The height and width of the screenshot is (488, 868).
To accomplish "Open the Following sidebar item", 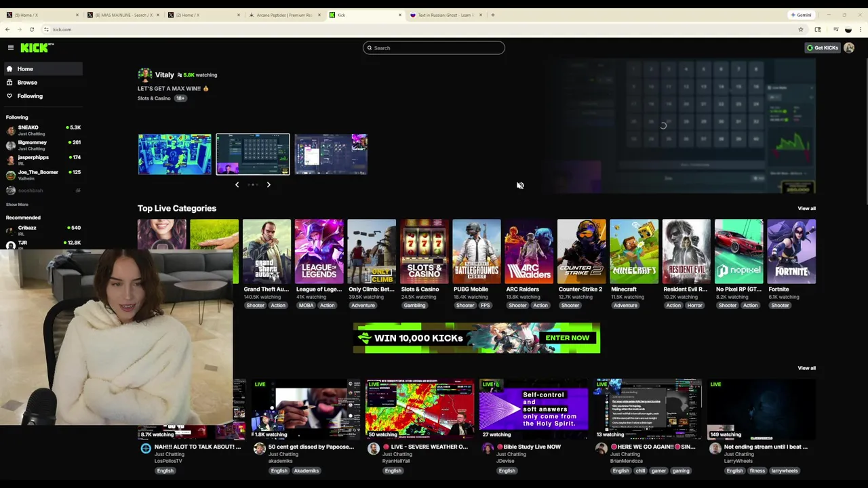I will [x=42, y=96].
